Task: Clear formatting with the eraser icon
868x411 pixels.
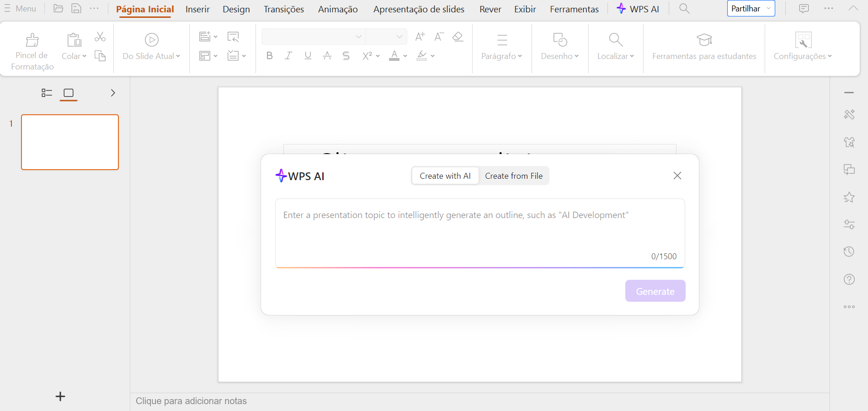Action: [x=458, y=37]
